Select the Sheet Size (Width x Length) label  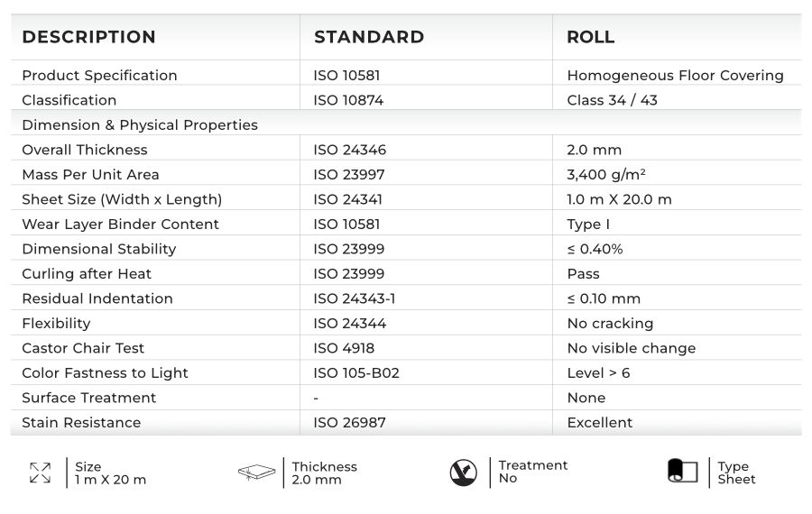click(122, 199)
